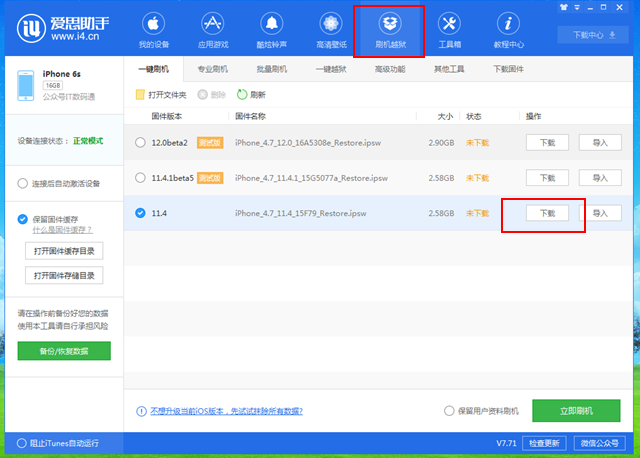Go to 酷炫铃声 ringtones section
Image resolution: width=640 pixels, height=458 pixels.
pyautogui.click(x=271, y=29)
